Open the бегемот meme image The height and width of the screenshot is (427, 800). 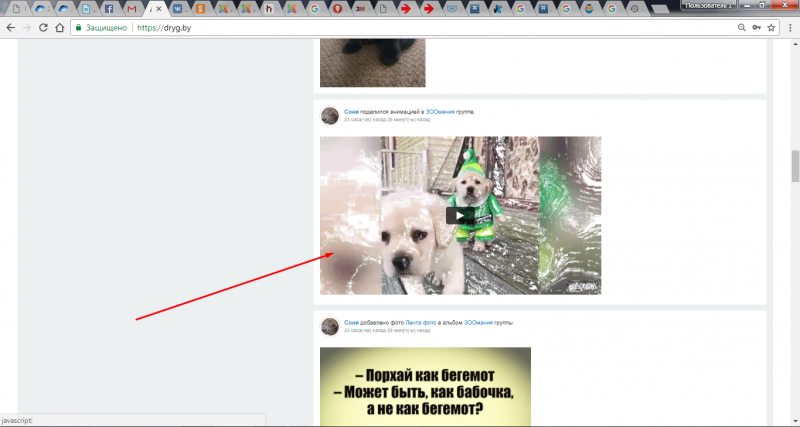[425, 387]
